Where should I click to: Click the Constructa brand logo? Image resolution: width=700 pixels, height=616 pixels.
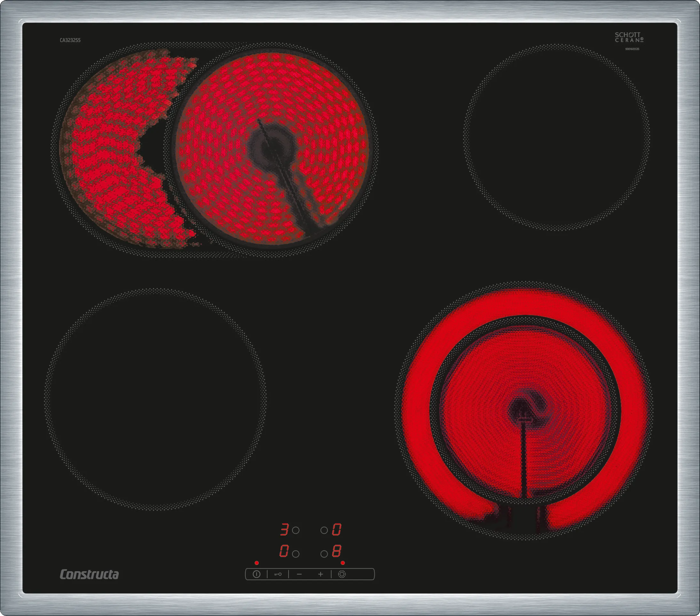[89, 574]
